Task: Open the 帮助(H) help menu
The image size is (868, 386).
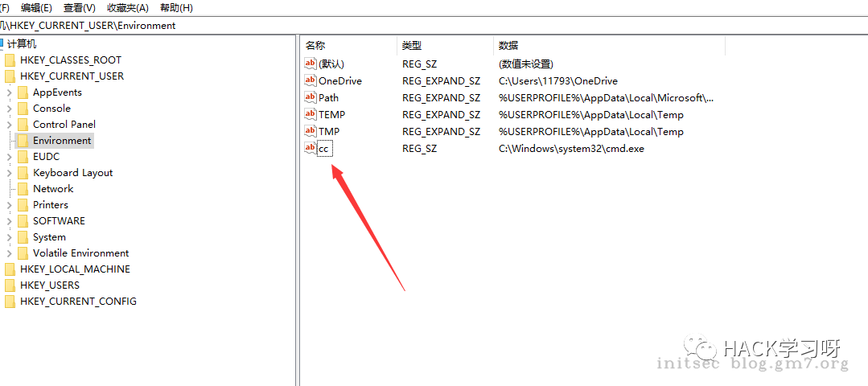Action: tap(176, 7)
